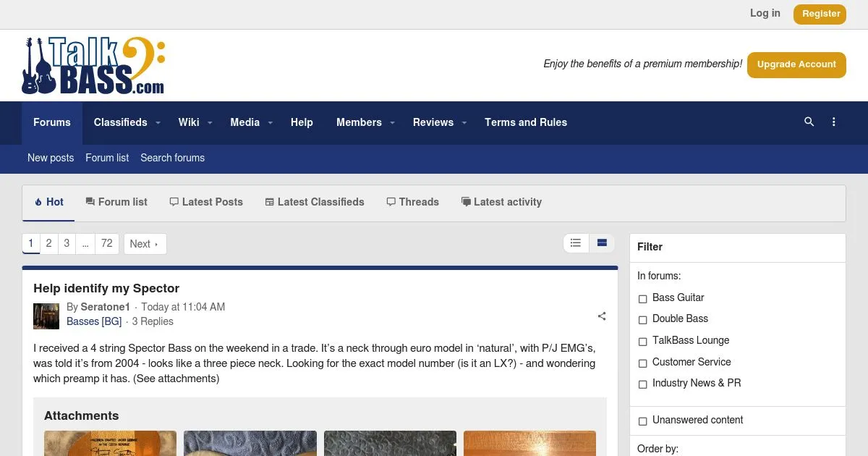
Task: Open the vertical three-dot more options menu
Action: pyautogui.click(x=834, y=122)
